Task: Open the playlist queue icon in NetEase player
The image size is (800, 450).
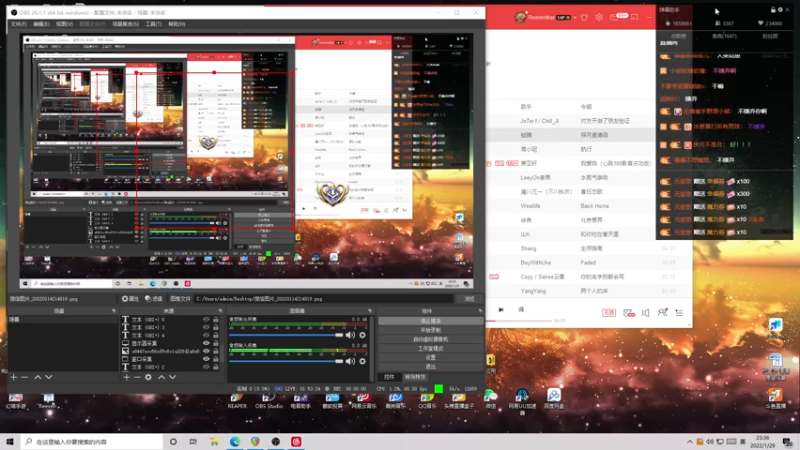Action: [x=679, y=313]
